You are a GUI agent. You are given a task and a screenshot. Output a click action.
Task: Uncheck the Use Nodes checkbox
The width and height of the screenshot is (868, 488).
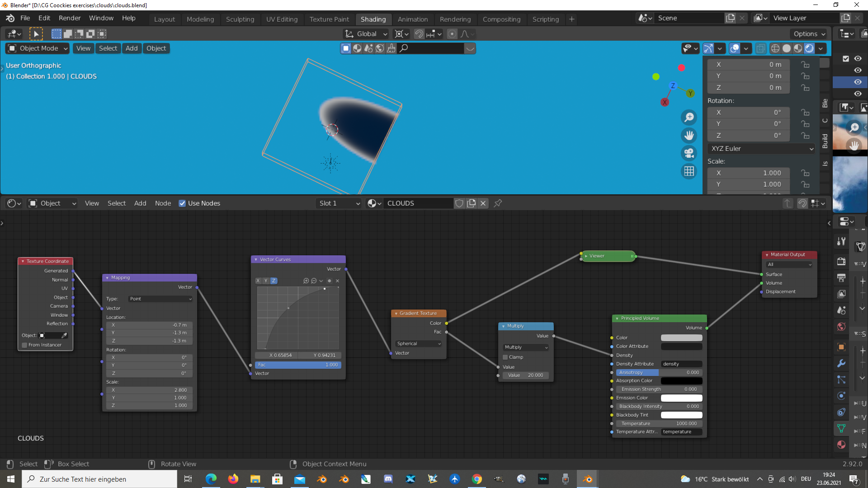tap(182, 203)
